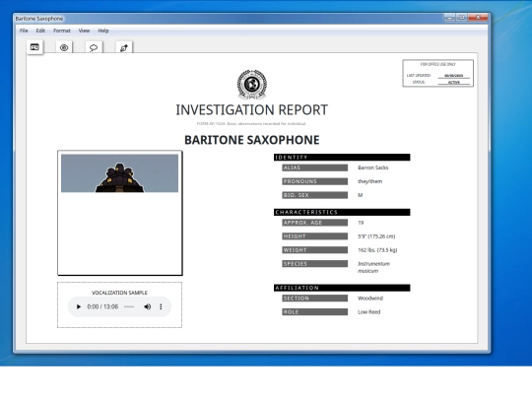Minimize the Baritone Saxophone window
Screen dimensions: 532x399
point(450,18)
